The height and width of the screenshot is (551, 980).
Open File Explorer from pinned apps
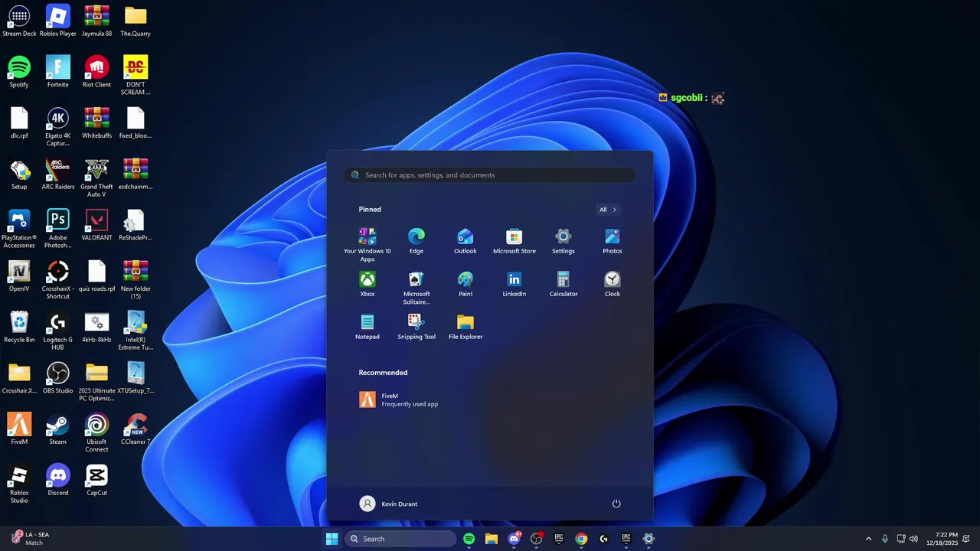pyautogui.click(x=465, y=326)
